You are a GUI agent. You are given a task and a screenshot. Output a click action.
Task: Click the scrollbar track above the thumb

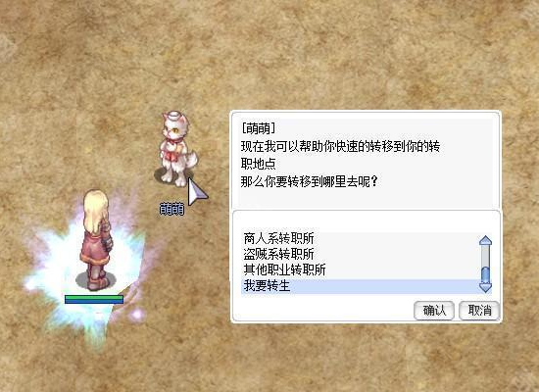(485, 255)
